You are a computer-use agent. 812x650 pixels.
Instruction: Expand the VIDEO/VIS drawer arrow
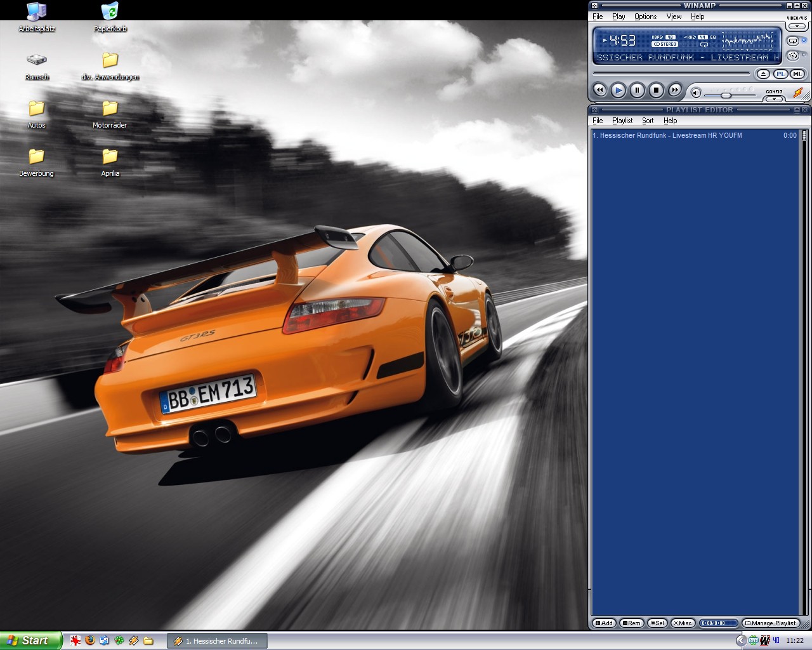coord(797,27)
